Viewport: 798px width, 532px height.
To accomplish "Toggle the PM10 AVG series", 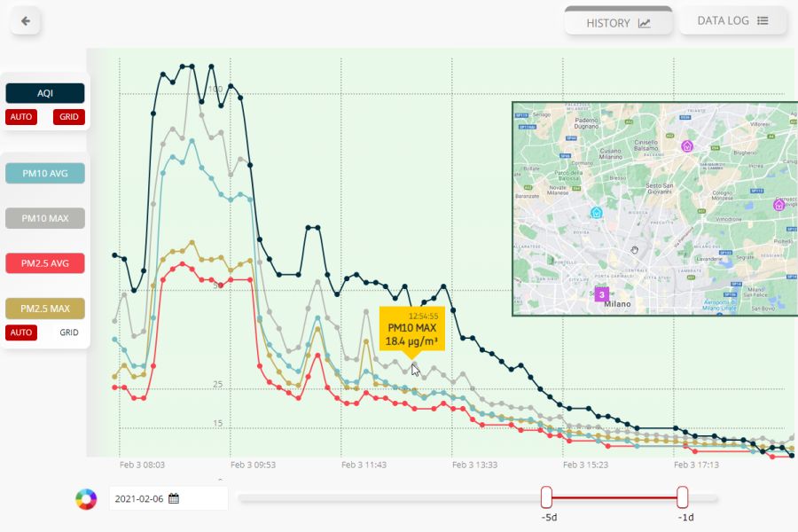I will pyautogui.click(x=45, y=173).
